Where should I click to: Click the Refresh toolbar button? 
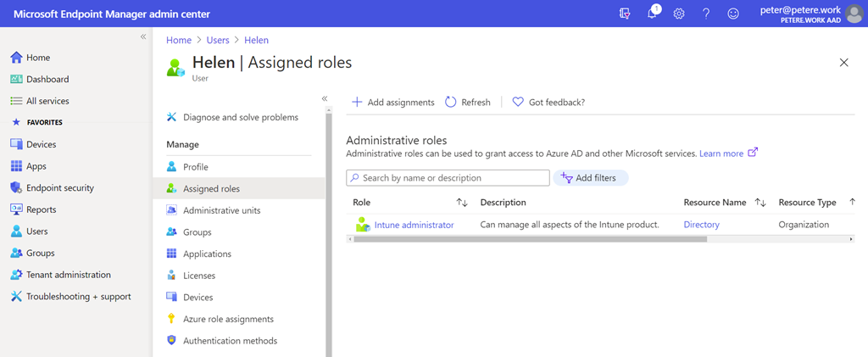468,102
